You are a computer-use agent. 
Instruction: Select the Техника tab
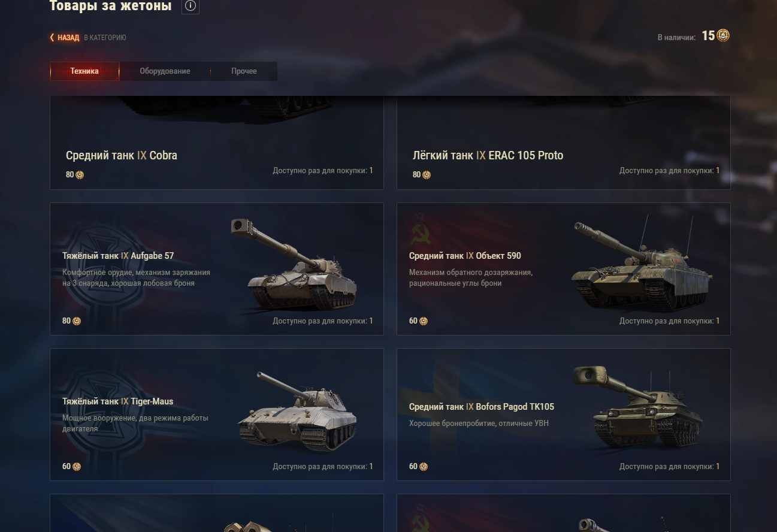point(84,71)
